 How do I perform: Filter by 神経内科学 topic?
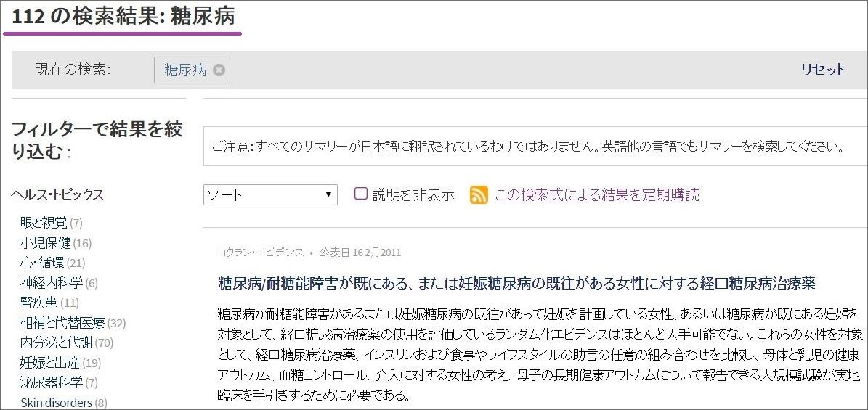point(51,283)
